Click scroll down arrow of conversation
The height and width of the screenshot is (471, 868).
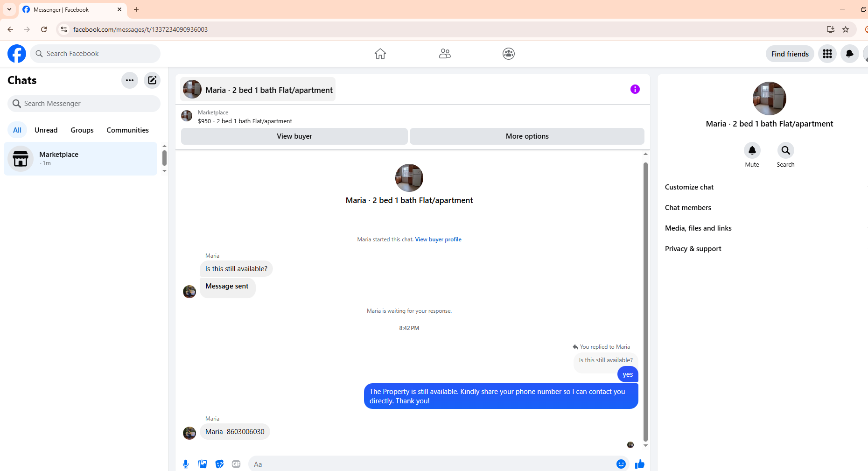click(645, 446)
